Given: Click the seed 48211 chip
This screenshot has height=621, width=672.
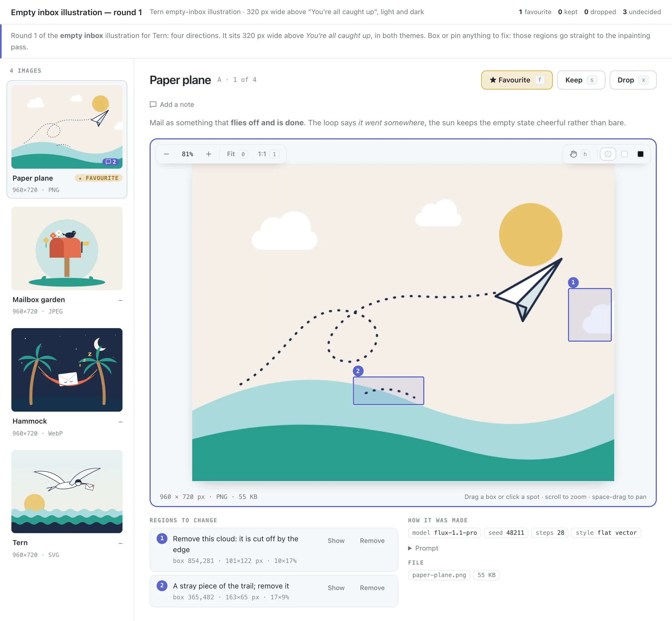Looking at the screenshot, I should click(506, 533).
